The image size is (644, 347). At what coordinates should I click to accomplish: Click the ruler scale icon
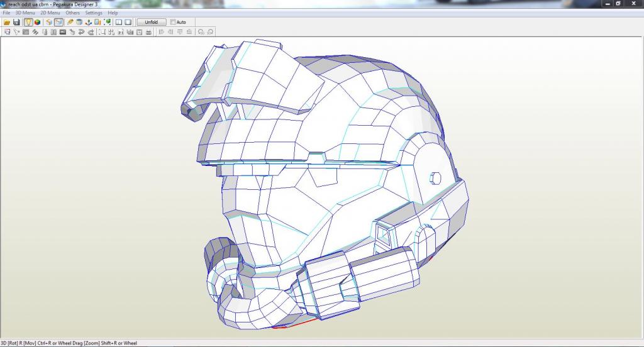tap(97, 22)
